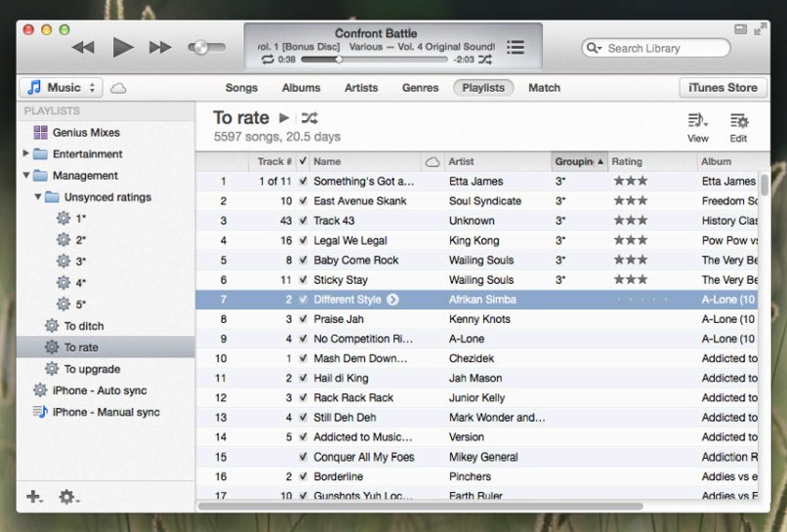
Task: Click the iCloud column header icon
Action: point(433,162)
